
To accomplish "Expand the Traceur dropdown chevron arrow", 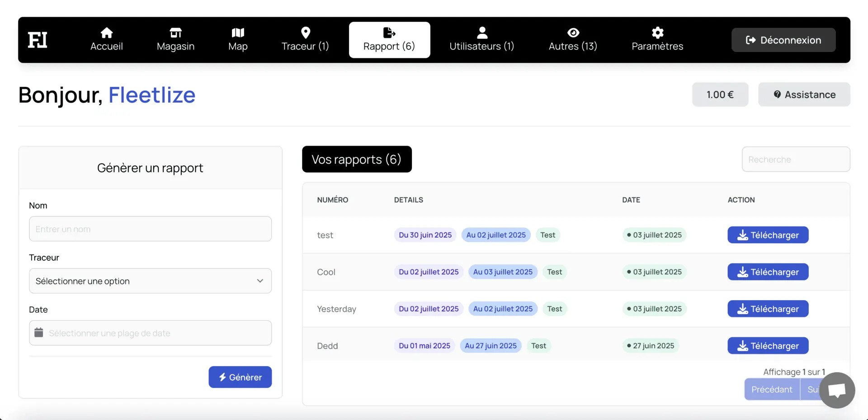I will [x=260, y=281].
